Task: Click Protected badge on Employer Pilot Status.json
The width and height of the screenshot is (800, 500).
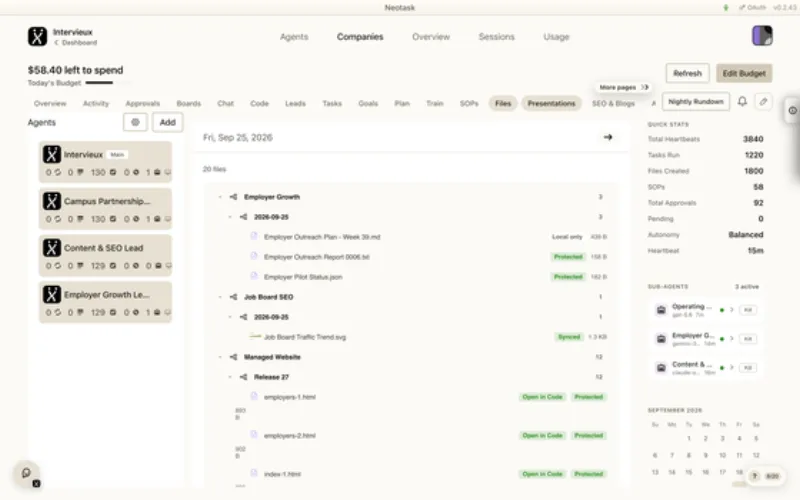Action: tap(568, 277)
